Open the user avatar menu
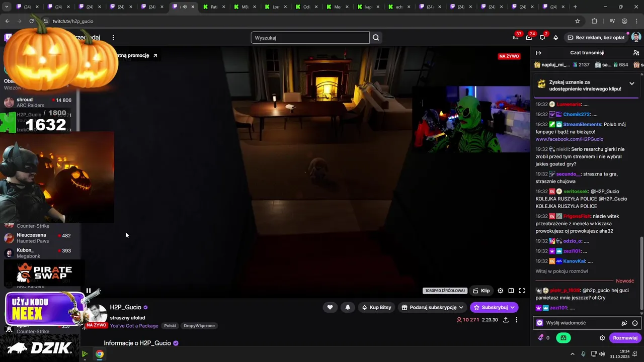The width and height of the screenshot is (644, 362). click(636, 38)
